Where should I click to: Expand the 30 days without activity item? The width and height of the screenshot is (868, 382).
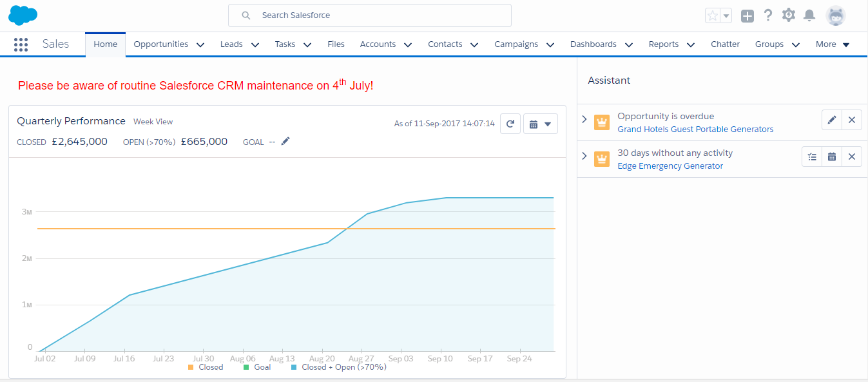coord(584,156)
